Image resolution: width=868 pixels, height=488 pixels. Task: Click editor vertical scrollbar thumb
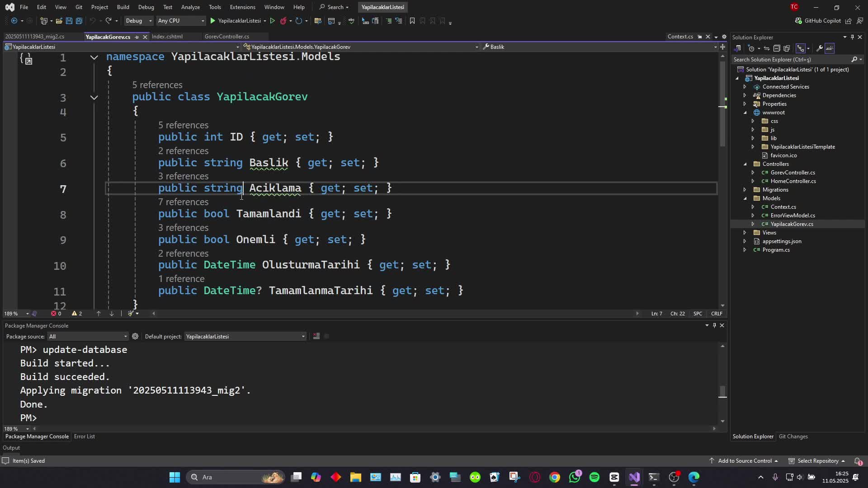point(722,103)
